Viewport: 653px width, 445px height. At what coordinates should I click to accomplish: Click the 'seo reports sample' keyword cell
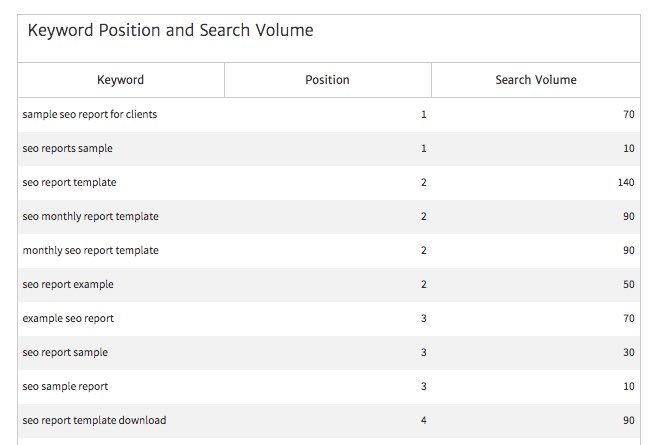tap(67, 148)
